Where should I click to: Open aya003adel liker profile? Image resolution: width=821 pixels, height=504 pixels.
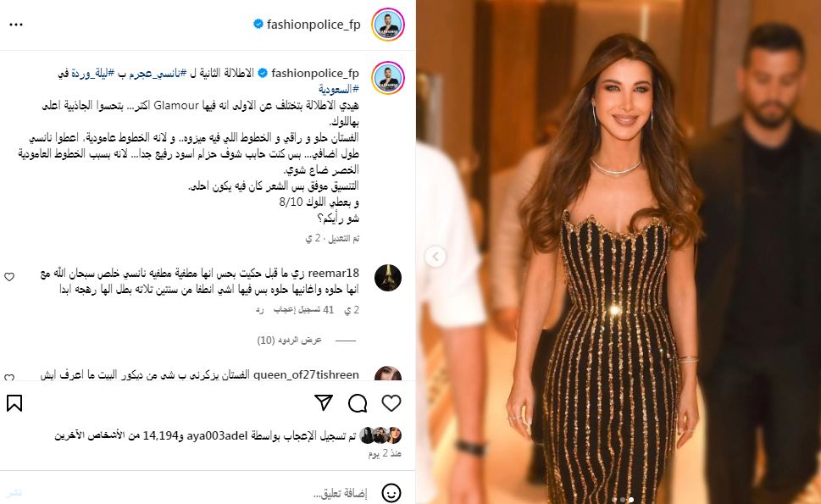coord(216,435)
